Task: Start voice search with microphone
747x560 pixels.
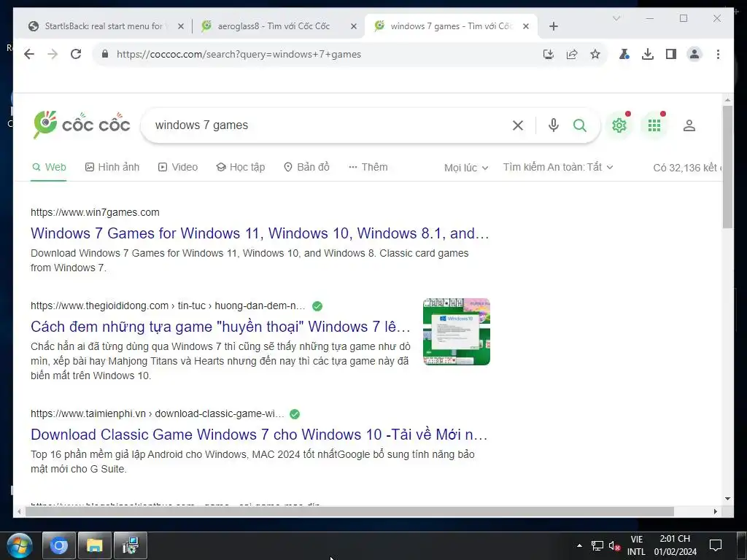Action: pyautogui.click(x=553, y=125)
